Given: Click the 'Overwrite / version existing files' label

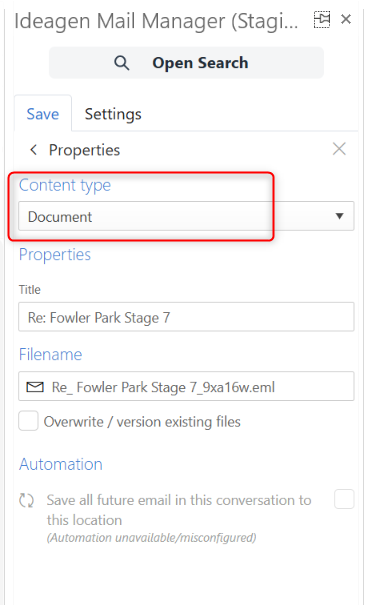Looking at the screenshot, I should click(x=142, y=422).
